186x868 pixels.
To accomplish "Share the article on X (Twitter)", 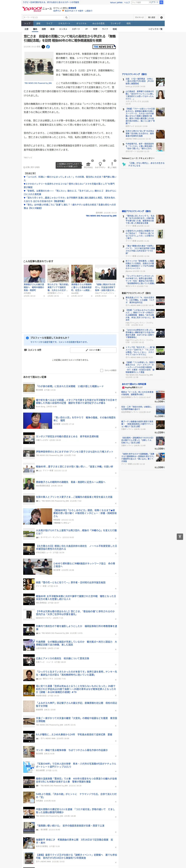I will tap(43, 47).
